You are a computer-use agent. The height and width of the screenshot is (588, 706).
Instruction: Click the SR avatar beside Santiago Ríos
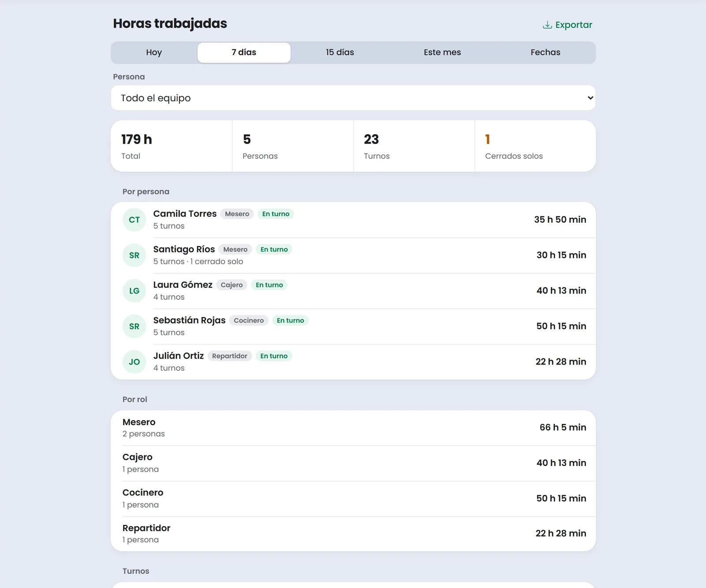[134, 255]
